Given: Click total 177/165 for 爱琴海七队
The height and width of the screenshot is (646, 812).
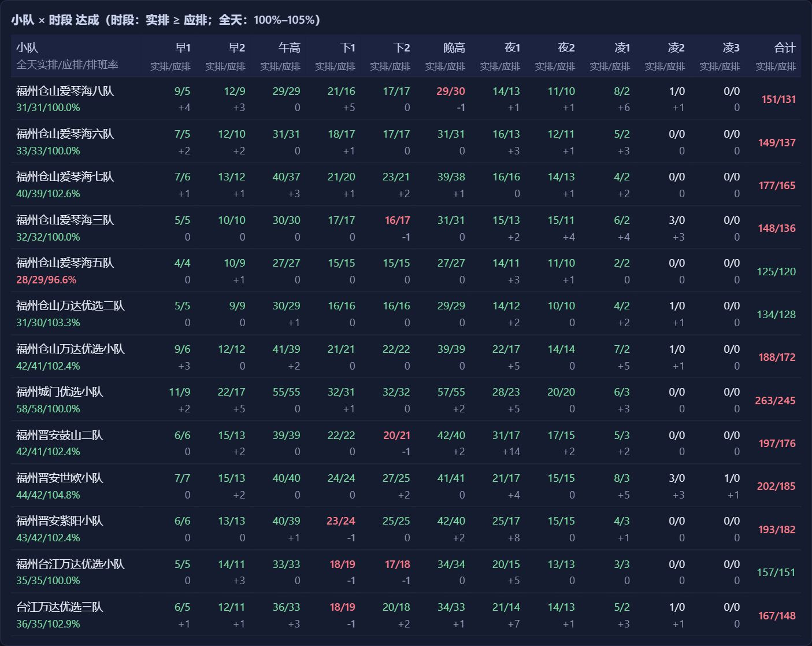Looking at the screenshot, I should (x=777, y=186).
